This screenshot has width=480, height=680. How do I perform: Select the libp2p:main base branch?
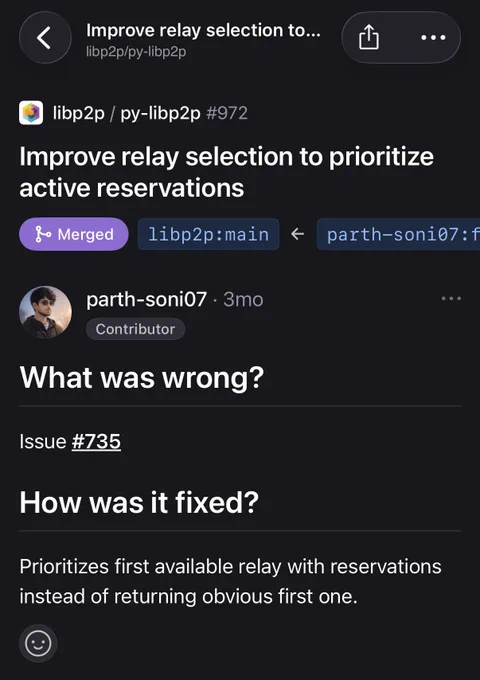(208, 234)
